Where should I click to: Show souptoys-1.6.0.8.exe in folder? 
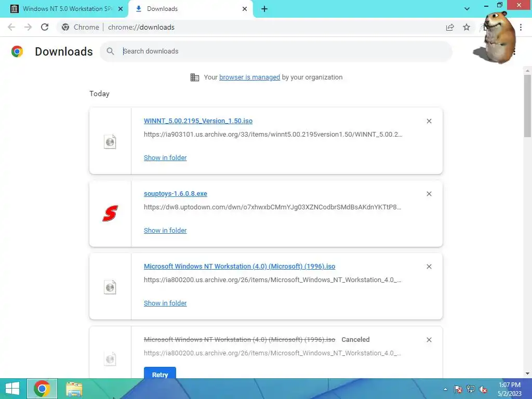point(165,230)
